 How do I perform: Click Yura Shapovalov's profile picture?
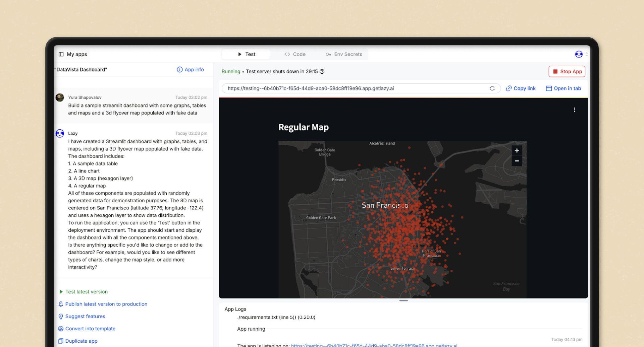(60, 97)
